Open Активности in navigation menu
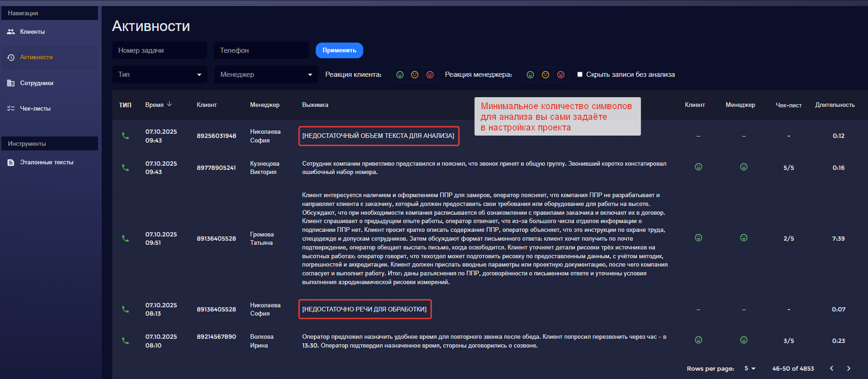The image size is (868, 379). (36, 57)
